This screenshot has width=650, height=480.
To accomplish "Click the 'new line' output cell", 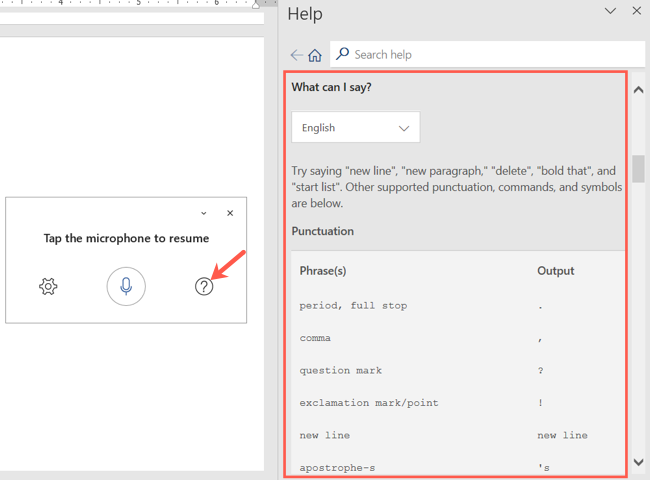I will (562, 435).
